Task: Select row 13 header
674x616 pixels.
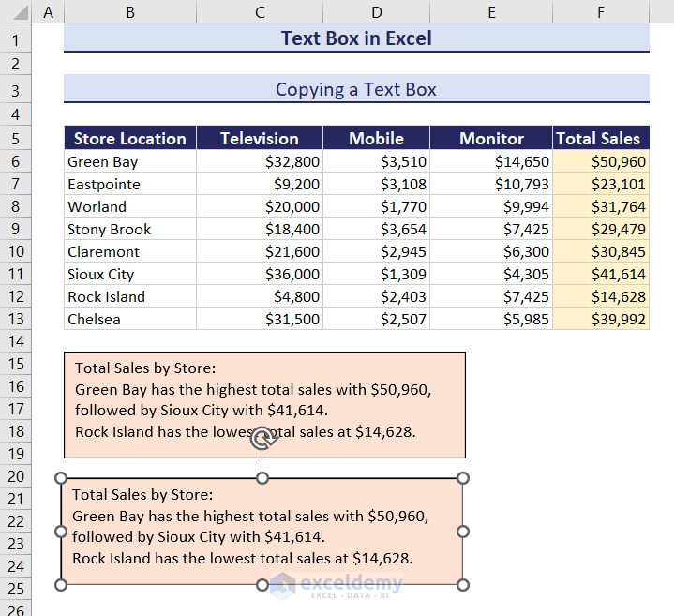Action: pyautogui.click(x=16, y=319)
